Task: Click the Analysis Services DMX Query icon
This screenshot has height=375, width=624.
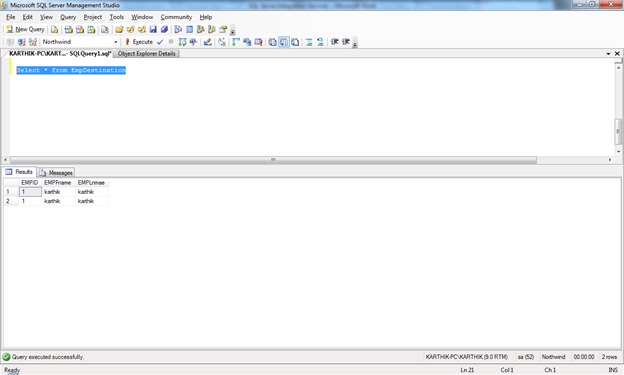Action: 80,29
